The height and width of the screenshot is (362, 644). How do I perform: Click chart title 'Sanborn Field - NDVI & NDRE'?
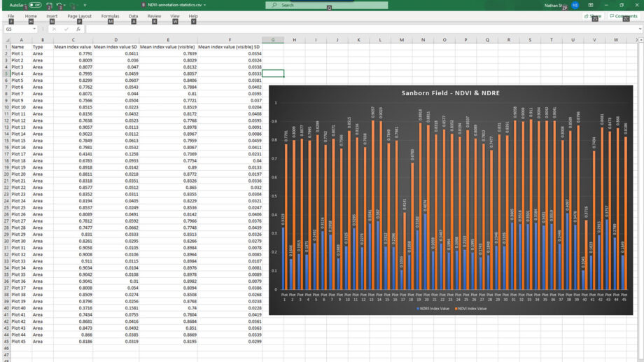451,93
